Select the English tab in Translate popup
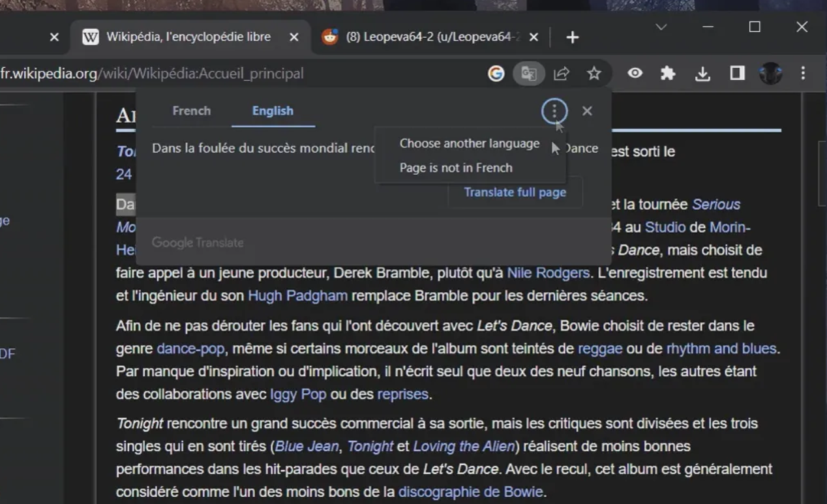This screenshot has width=827, height=504. tap(273, 111)
